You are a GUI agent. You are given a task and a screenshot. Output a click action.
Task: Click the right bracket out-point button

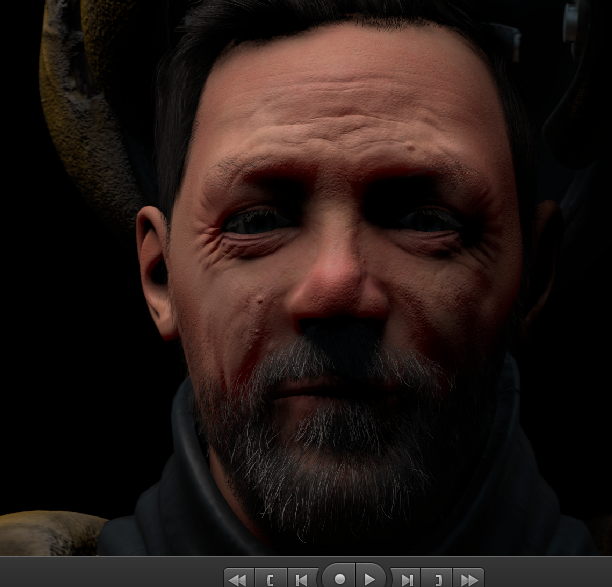tap(437, 578)
